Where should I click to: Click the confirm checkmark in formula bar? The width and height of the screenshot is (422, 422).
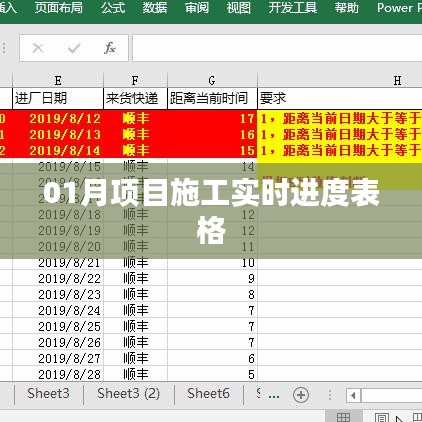(x=74, y=48)
